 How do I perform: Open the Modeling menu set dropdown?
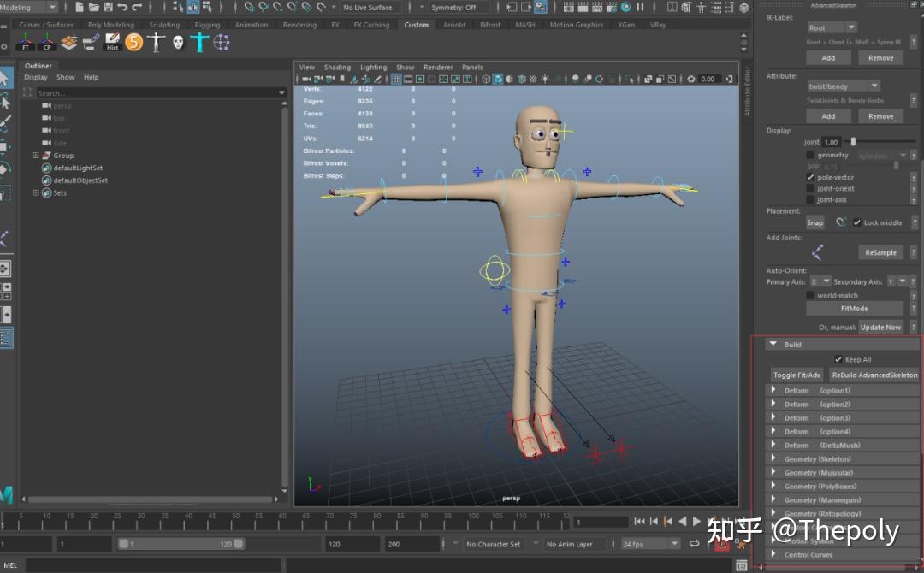point(29,7)
